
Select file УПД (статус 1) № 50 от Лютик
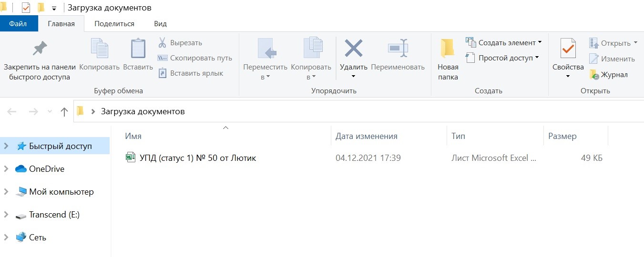pos(198,158)
